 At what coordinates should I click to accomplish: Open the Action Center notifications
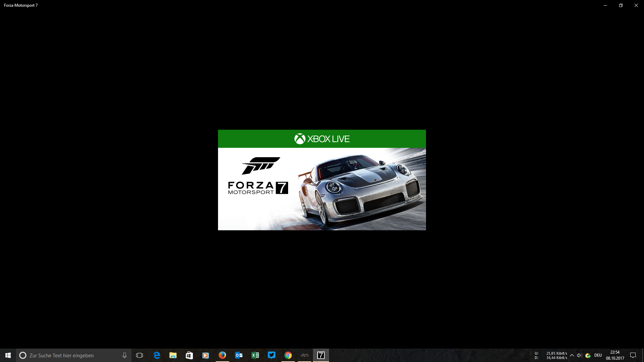click(x=633, y=355)
